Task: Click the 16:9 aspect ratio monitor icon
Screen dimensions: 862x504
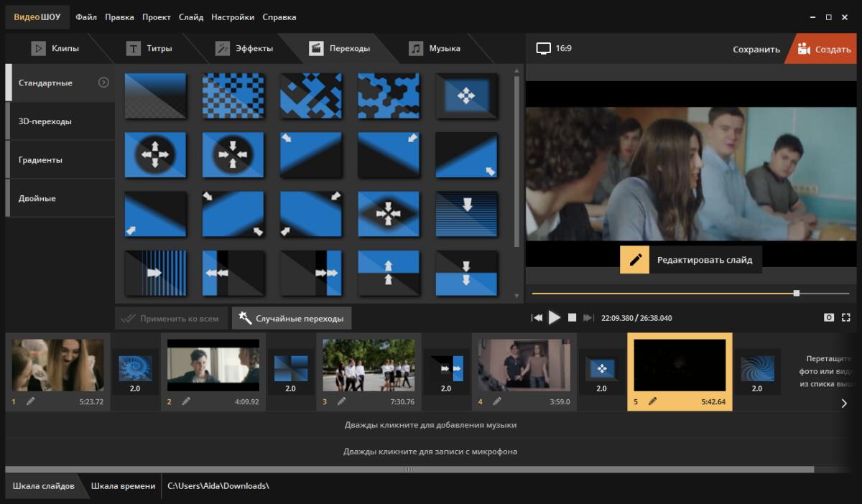Action: point(544,48)
